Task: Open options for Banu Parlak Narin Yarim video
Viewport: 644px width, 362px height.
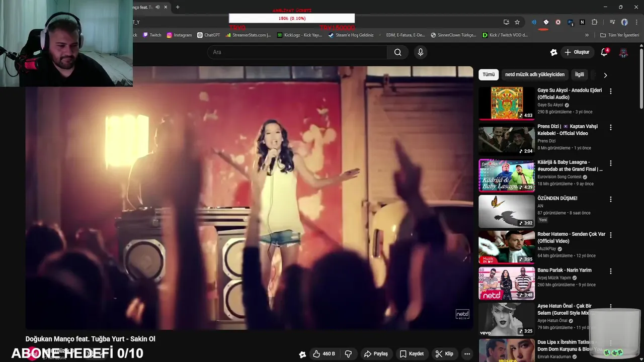Action: [x=611, y=271]
